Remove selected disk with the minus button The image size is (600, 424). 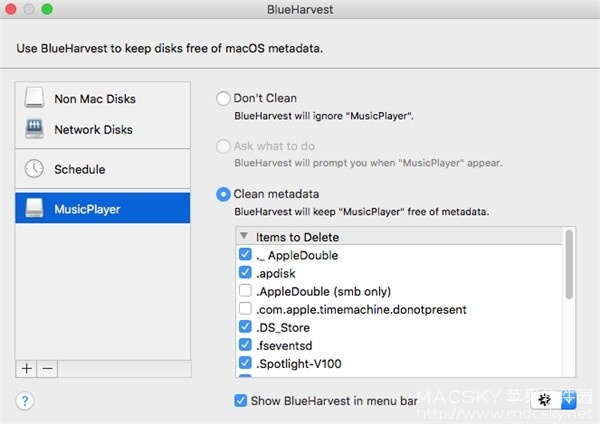pos(47,369)
